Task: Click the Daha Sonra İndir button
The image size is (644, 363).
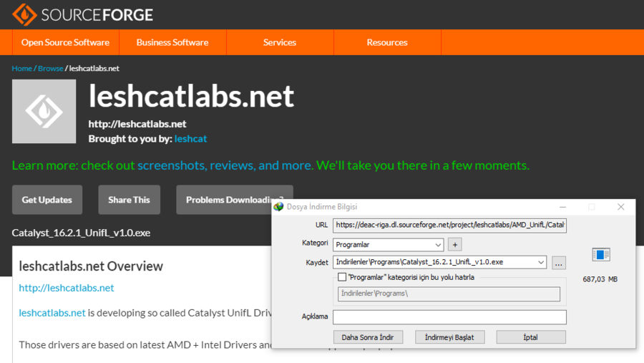Action: (368, 337)
